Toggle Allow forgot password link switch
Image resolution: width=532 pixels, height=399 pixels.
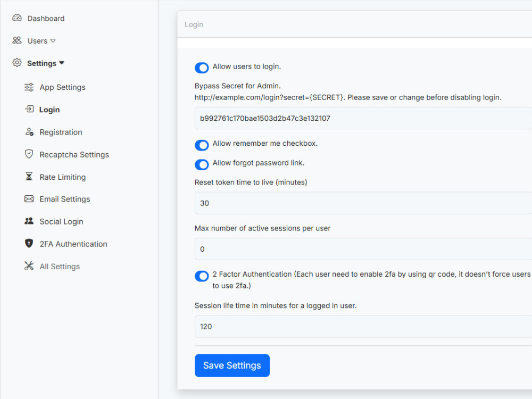click(202, 164)
